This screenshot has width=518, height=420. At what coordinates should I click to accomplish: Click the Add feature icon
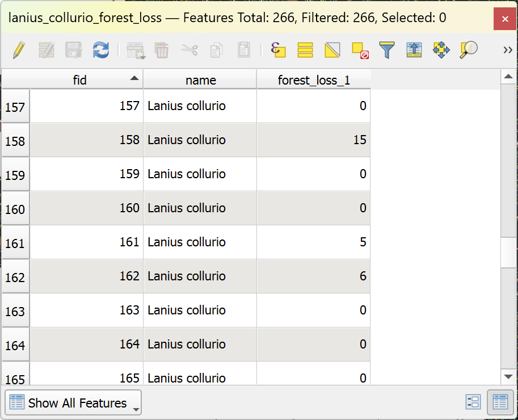(136, 50)
